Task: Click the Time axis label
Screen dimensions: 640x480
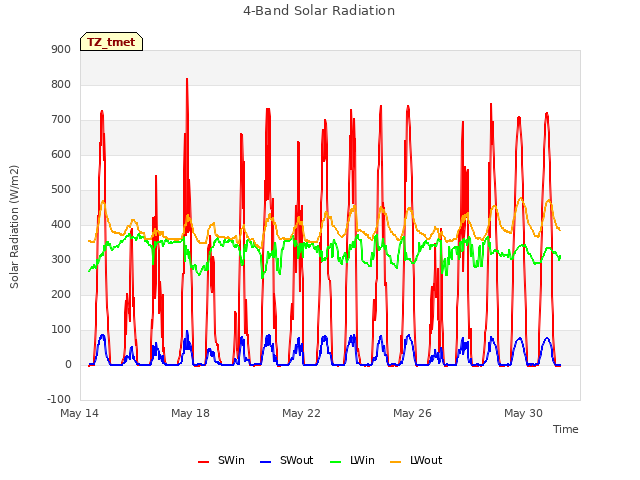Action: click(566, 429)
